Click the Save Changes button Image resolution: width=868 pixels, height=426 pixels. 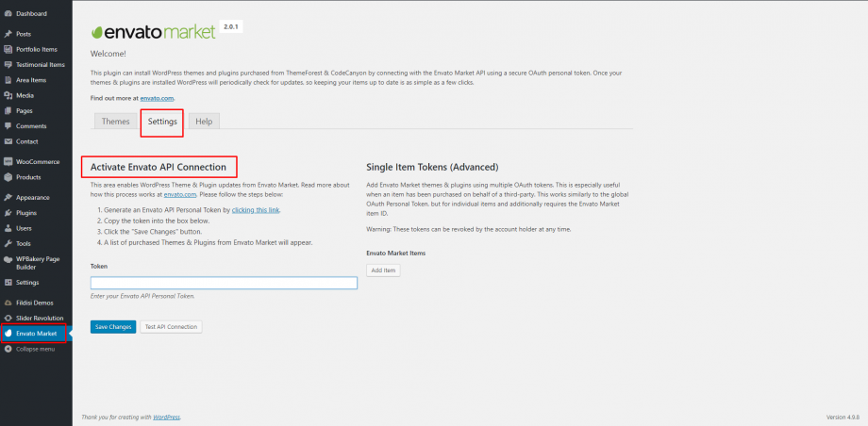[x=113, y=327]
